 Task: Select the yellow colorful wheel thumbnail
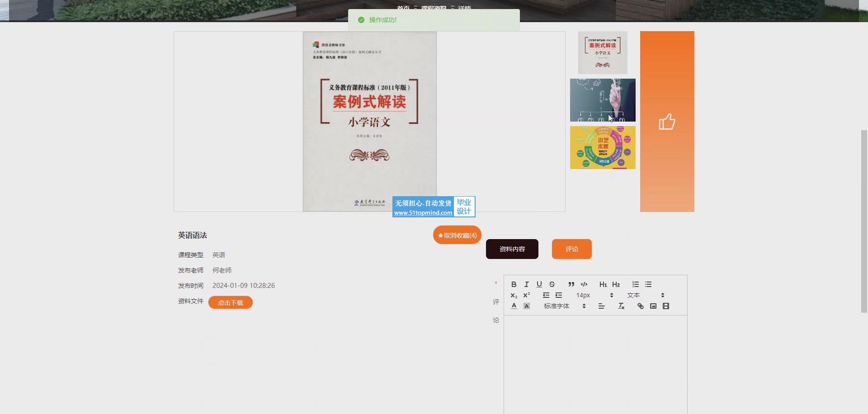pyautogui.click(x=603, y=147)
